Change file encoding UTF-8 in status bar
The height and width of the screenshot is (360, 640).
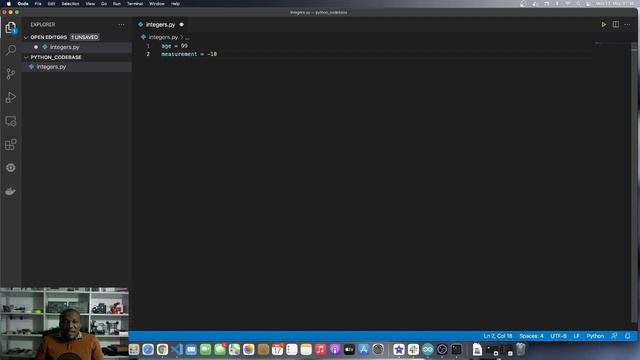[x=558, y=336]
